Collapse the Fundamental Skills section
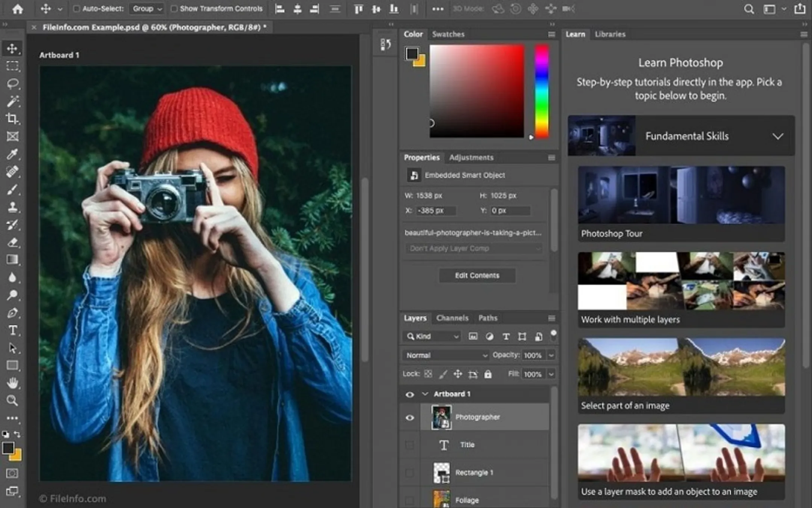The height and width of the screenshot is (508, 812). [778, 136]
